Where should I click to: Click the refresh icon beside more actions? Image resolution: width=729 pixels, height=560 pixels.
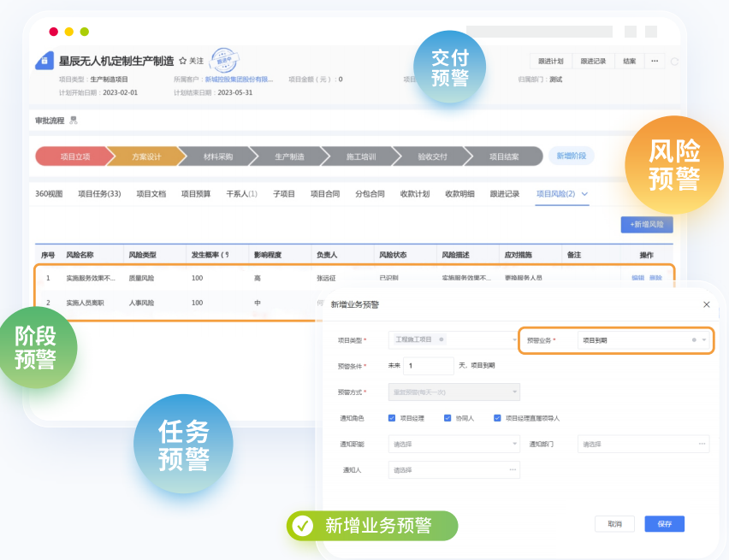[x=674, y=62]
